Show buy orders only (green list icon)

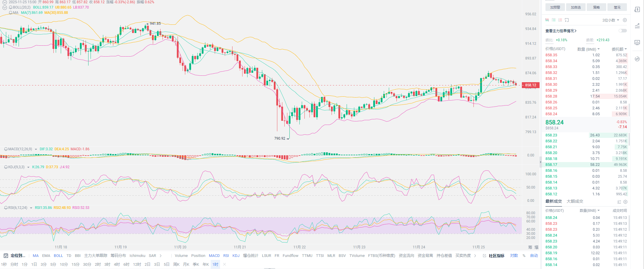pos(554,20)
